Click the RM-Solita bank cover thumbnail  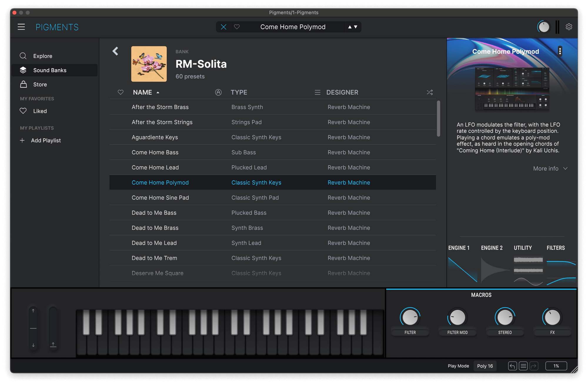149,64
